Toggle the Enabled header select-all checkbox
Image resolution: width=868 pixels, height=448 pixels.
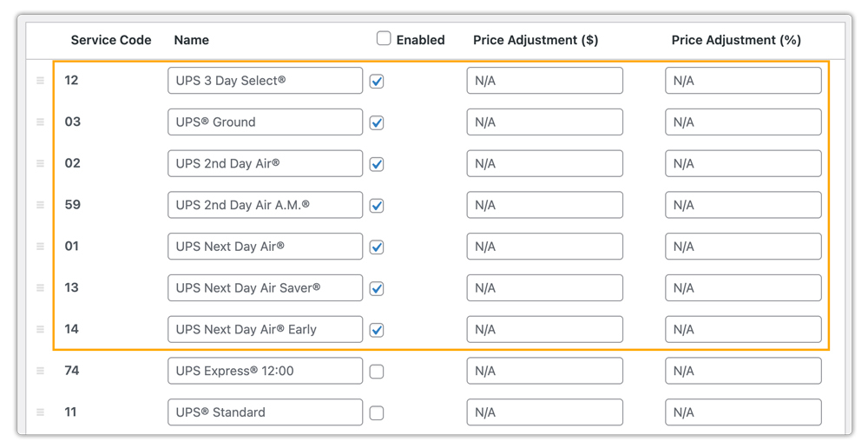tap(384, 39)
